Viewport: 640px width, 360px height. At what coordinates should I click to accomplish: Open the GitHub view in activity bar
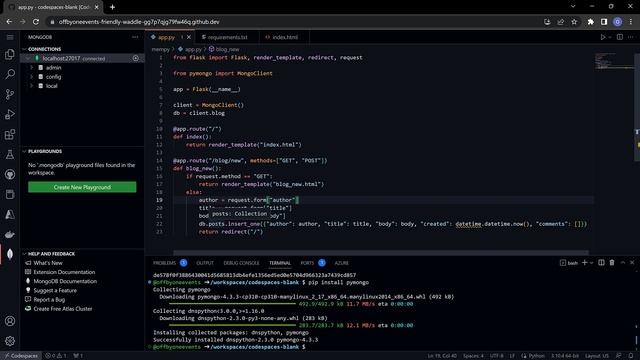click(10, 174)
